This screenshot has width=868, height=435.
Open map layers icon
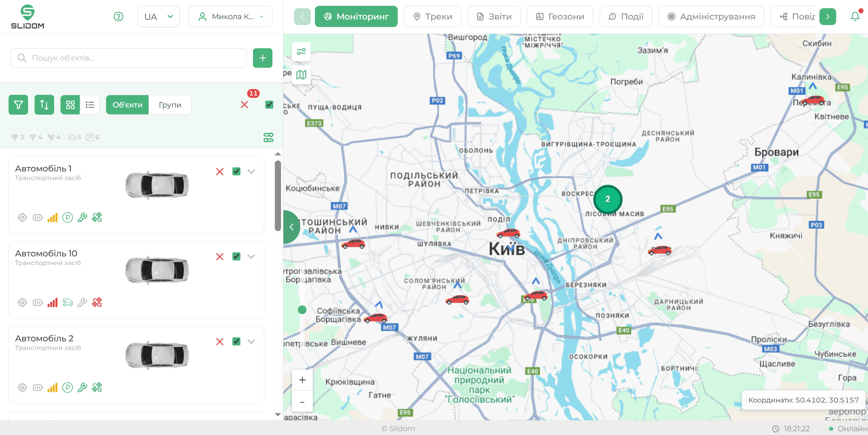(301, 75)
